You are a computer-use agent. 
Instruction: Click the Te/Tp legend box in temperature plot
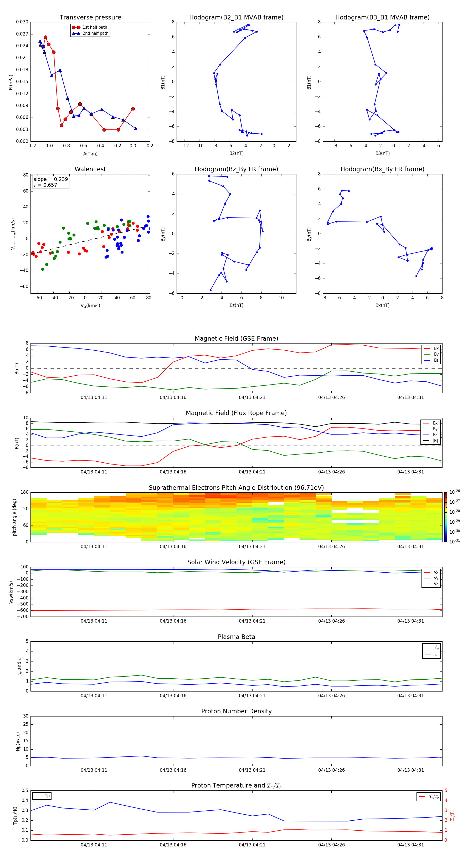coord(429,796)
